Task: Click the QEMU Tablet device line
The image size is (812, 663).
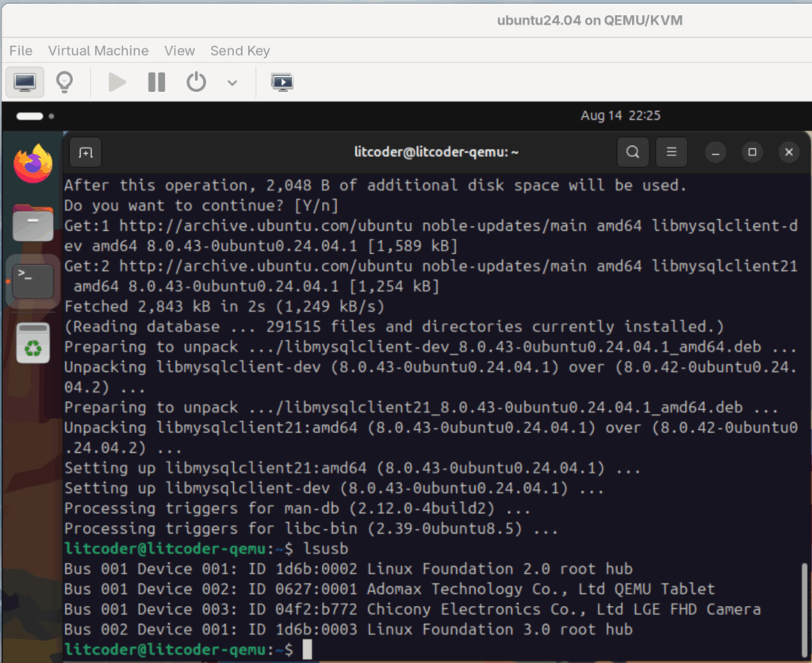Action: [389, 589]
